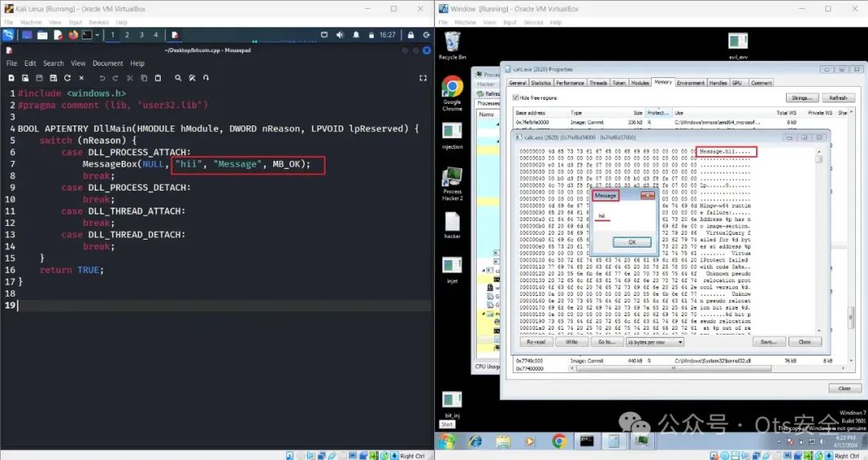Switch to the Threads tab
Viewport: 868px width, 460px height.
point(598,83)
